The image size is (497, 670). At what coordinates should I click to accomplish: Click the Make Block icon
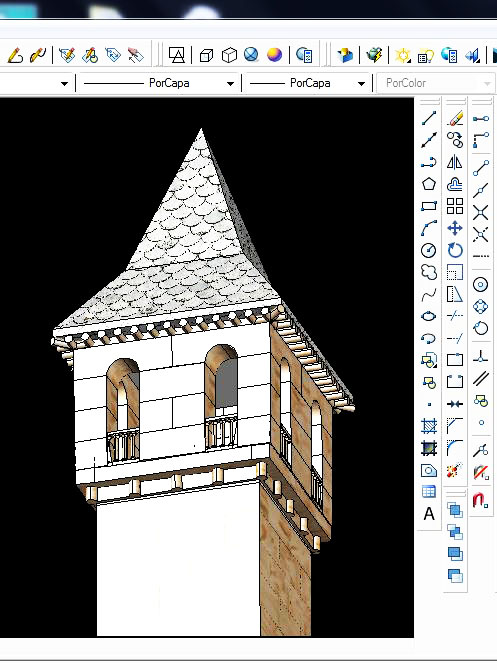pyautogui.click(x=429, y=382)
